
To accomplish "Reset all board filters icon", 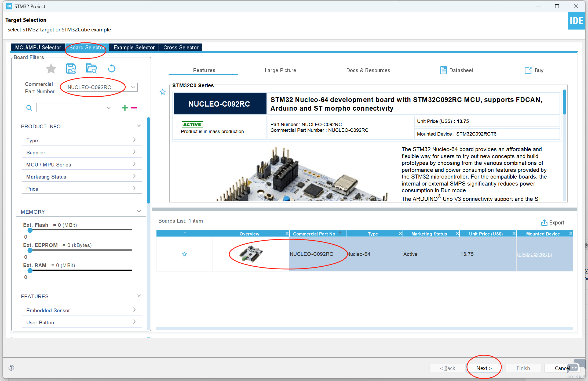I will pyautogui.click(x=111, y=69).
